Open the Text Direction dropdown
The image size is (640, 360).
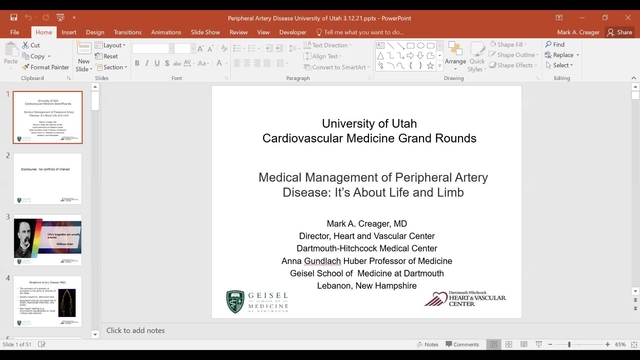point(327,45)
